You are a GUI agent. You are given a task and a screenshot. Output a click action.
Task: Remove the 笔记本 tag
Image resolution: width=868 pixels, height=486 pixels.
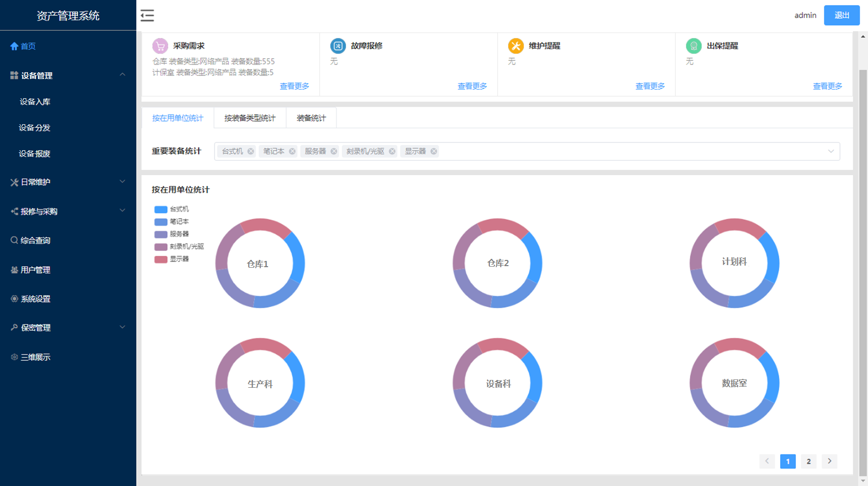point(292,151)
